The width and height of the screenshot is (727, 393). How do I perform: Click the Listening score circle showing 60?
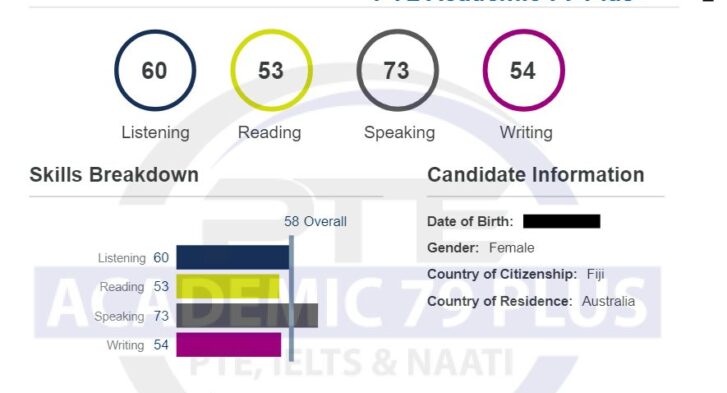(155, 70)
